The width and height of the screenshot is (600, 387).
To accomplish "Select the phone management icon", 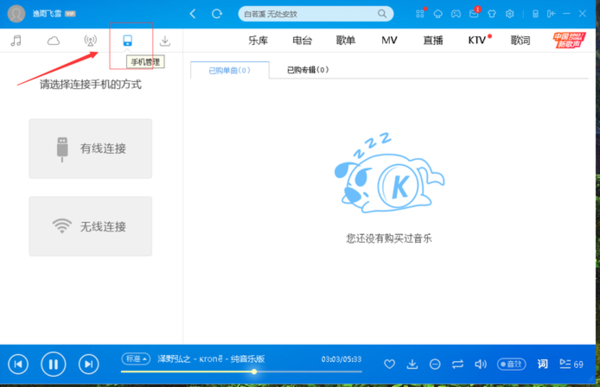I will pyautogui.click(x=127, y=40).
